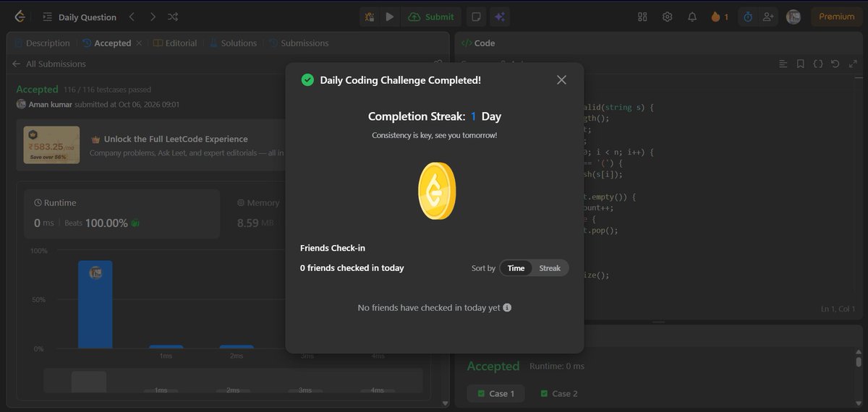Select the Case 2 test tab

coord(559,394)
